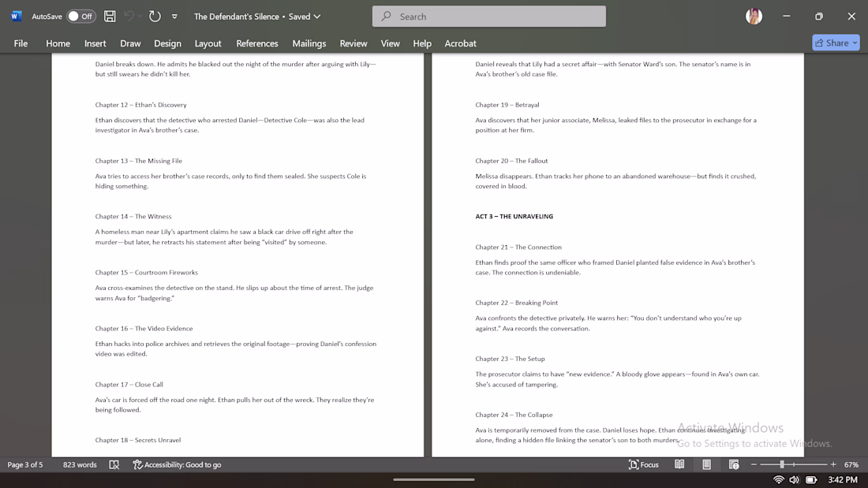
Task: Open the 823 words count dialog
Action: [x=80, y=465]
